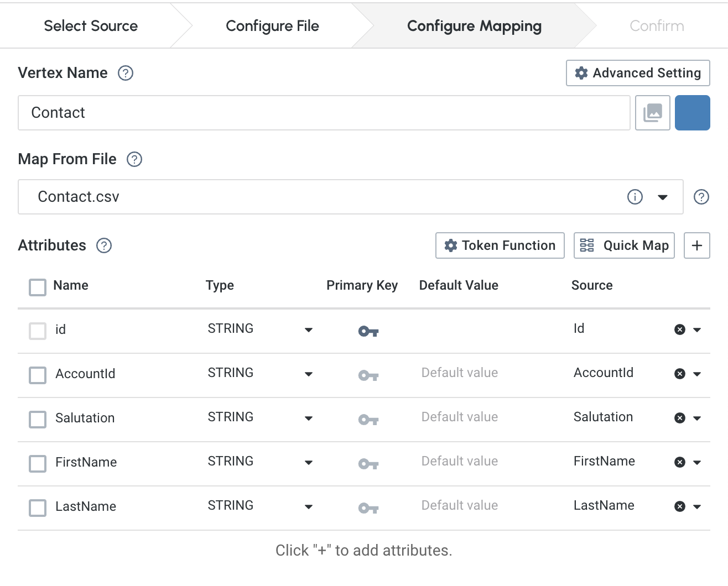The height and width of the screenshot is (586, 728).
Task: Check the select-all checkbox in the Name header
Action: click(37, 287)
